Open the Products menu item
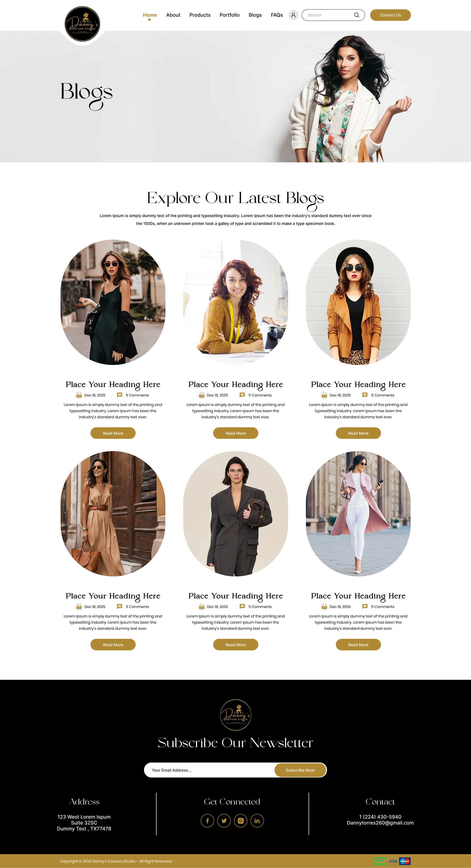Image resolution: width=471 pixels, height=868 pixels. pos(200,15)
